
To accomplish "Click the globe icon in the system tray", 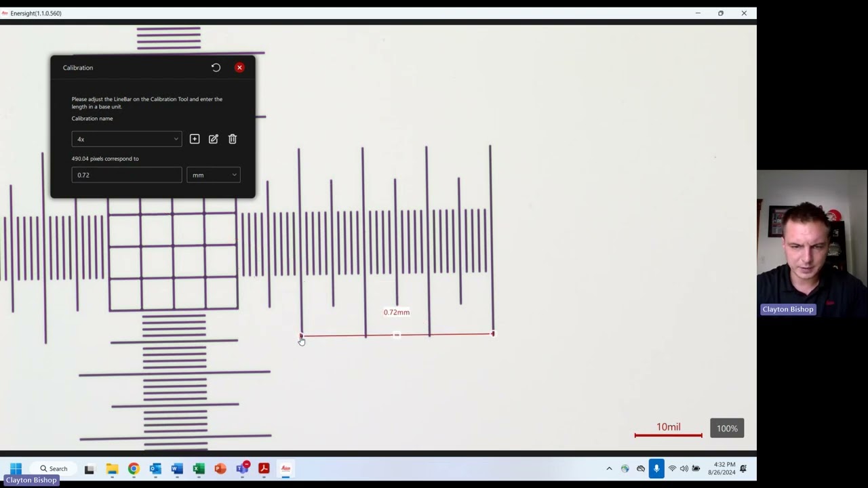I will tap(625, 468).
